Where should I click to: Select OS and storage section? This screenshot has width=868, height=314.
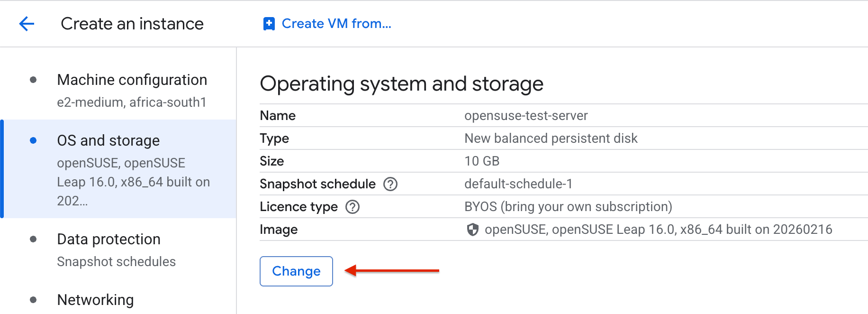point(108,141)
